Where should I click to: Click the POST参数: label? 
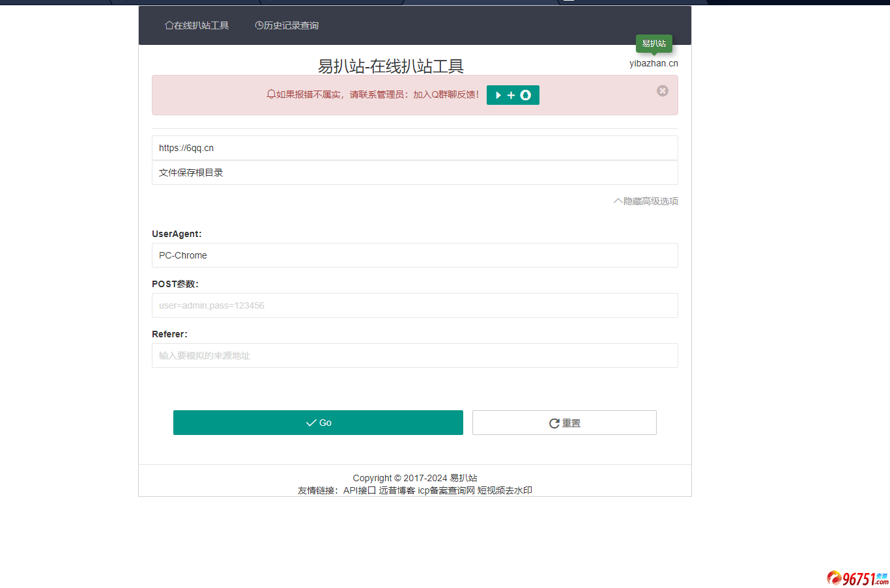click(175, 284)
